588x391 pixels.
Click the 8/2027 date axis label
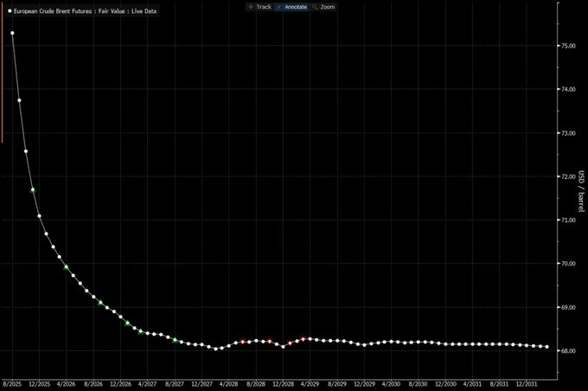pos(175,384)
